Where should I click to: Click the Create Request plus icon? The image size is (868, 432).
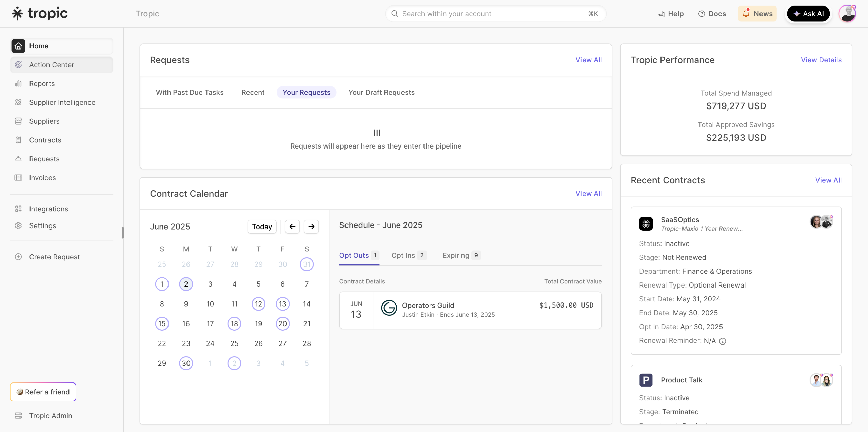[18, 257]
